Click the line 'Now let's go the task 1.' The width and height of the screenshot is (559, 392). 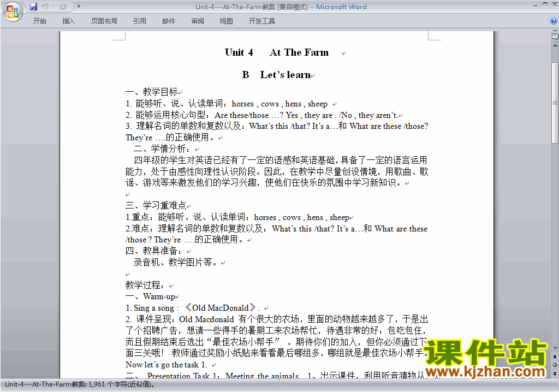(x=166, y=365)
